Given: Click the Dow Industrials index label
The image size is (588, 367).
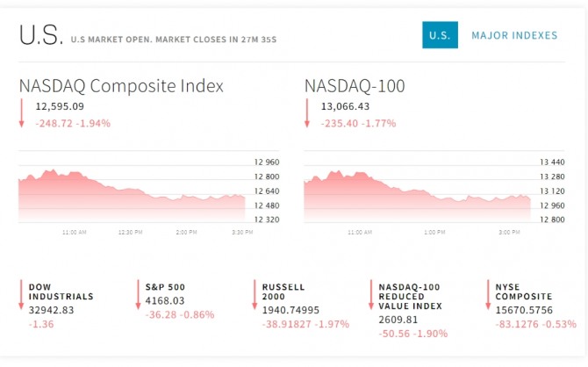Looking at the screenshot, I should [61, 291].
